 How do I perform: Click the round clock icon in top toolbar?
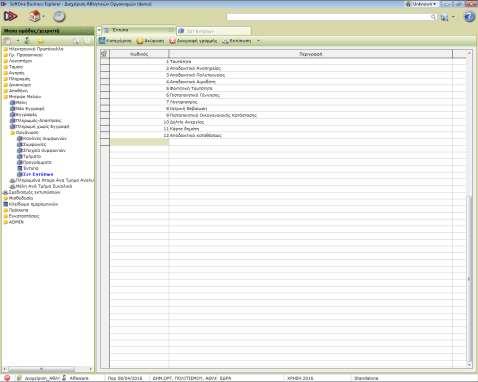pyautogui.click(x=59, y=16)
